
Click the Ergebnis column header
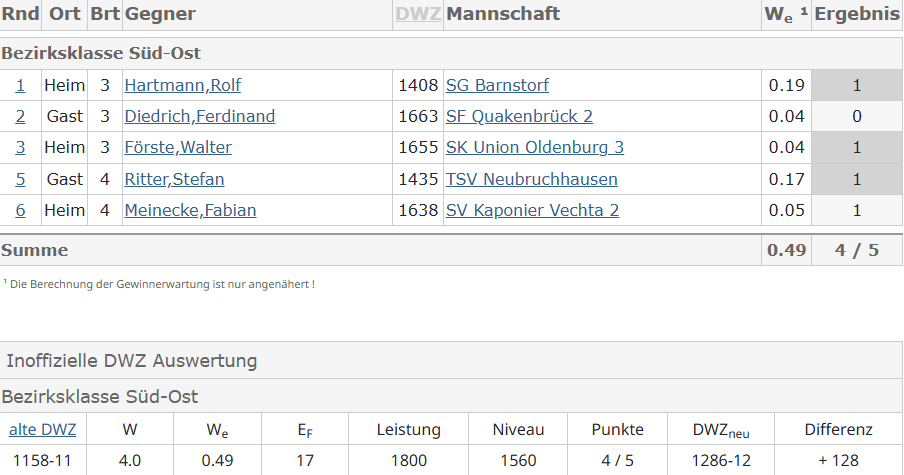click(857, 14)
